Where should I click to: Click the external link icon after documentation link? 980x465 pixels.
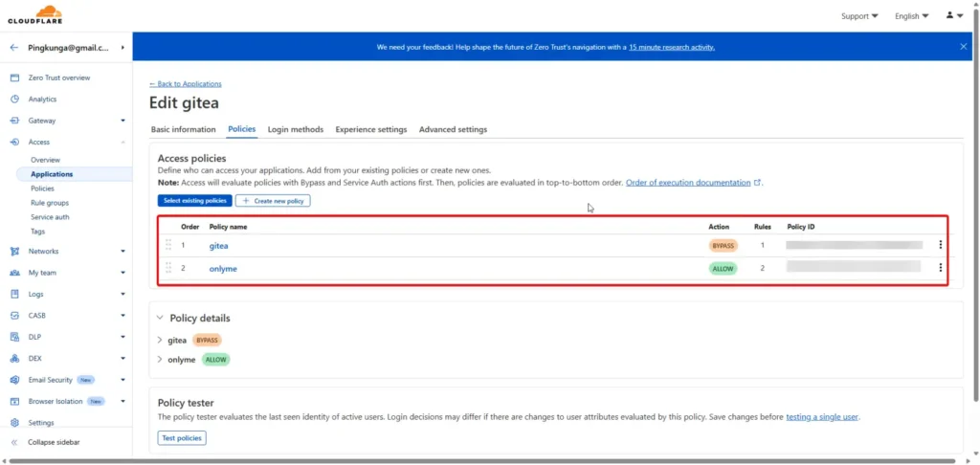[x=758, y=183]
